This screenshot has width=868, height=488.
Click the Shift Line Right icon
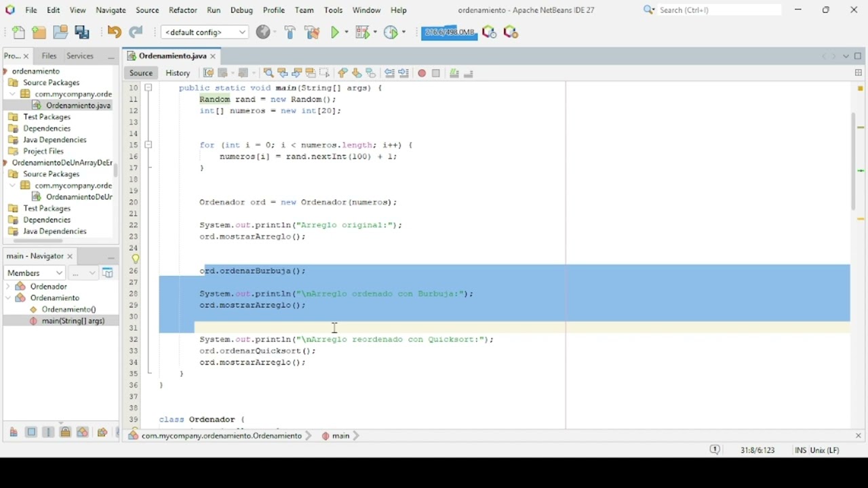tap(403, 73)
